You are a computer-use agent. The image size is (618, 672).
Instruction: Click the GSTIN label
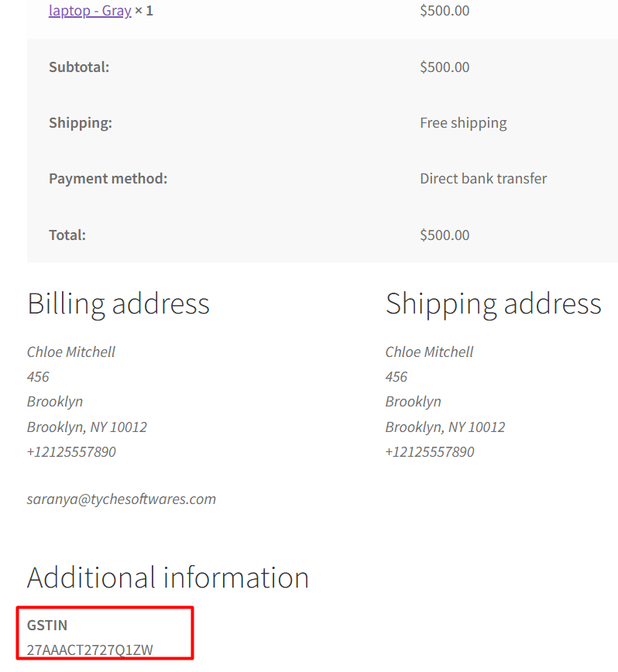pos(47,625)
